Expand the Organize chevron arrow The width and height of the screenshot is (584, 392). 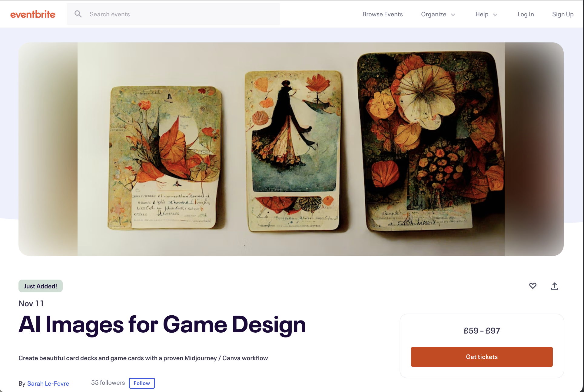tap(453, 15)
